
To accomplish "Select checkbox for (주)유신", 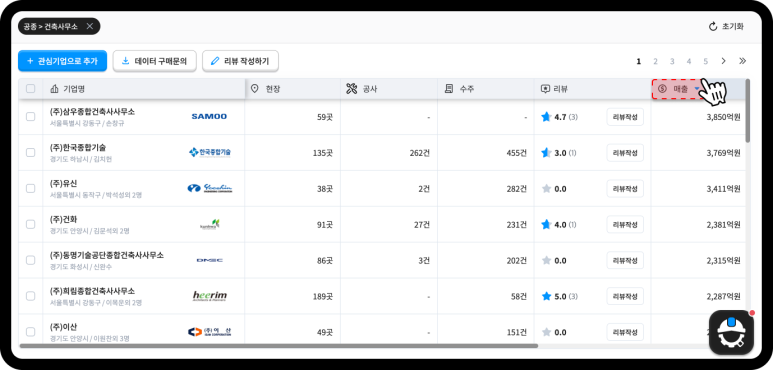I will 31,188.
